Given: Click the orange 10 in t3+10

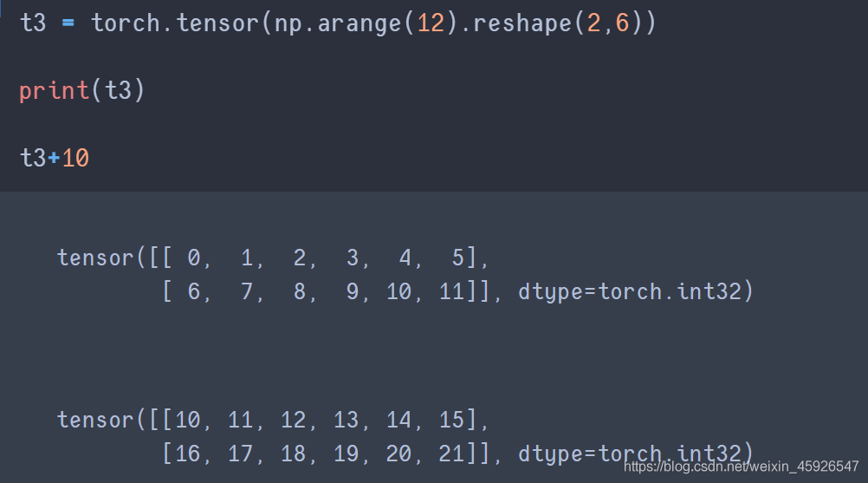Looking at the screenshot, I should tap(75, 158).
